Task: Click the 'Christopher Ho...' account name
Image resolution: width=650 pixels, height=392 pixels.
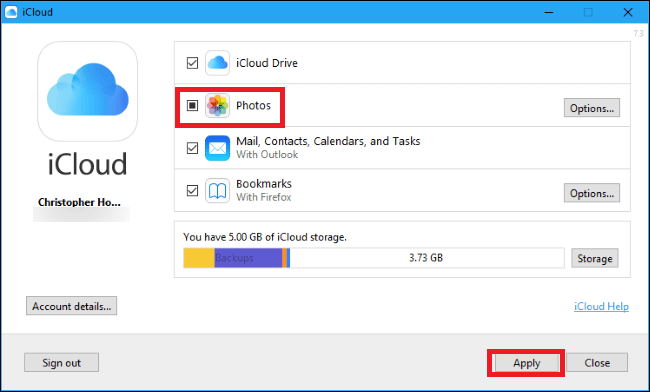Action: [79, 202]
